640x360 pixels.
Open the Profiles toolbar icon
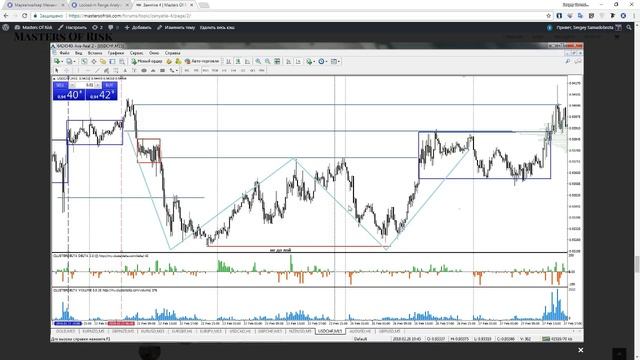pos(69,61)
